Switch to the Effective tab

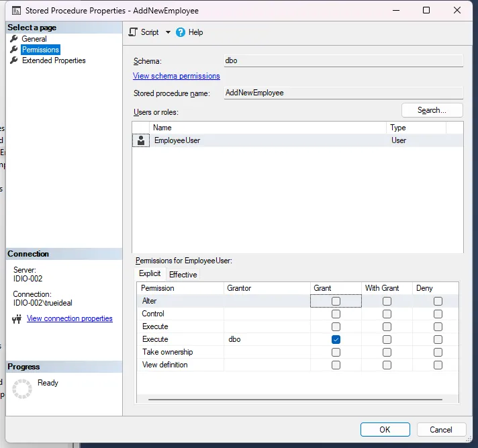tap(183, 274)
